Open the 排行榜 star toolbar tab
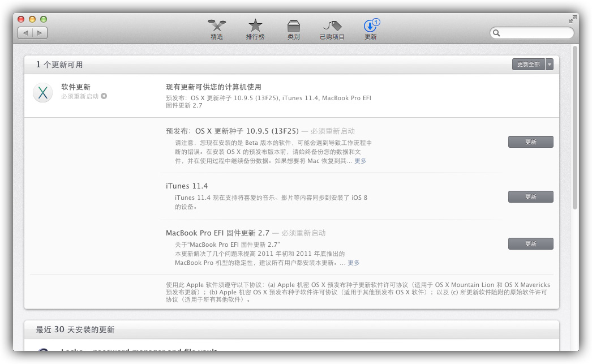The height and width of the screenshot is (364, 592). [x=255, y=29]
